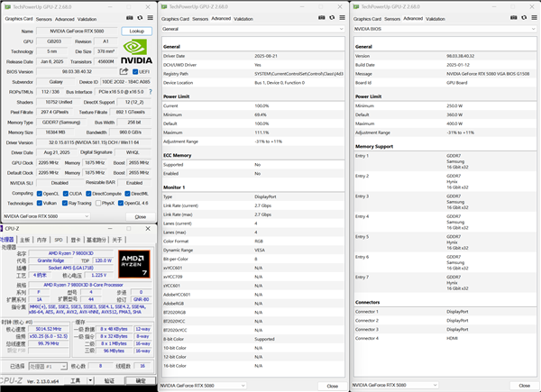The width and height of the screenshot is (541, 392).
Task: Open GPU selector dropdown in Graphics Card window
Action: pyautogui.click(x=46, y=216)
